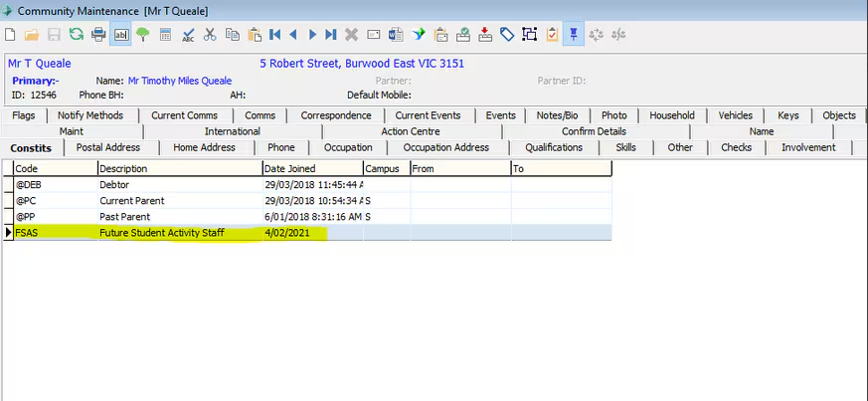Screen dimensions: 868x401
Task: Click the orange checklist clipboard icon
Action: [552, 35]
